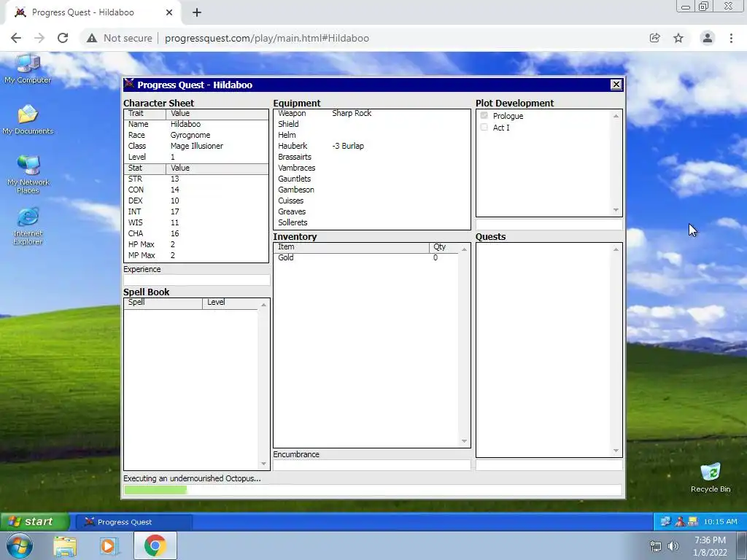The width and height of the screenshot is (747, 560).
Task: Click the XP tray clock 10:15 AM
Action: (720, 522)
